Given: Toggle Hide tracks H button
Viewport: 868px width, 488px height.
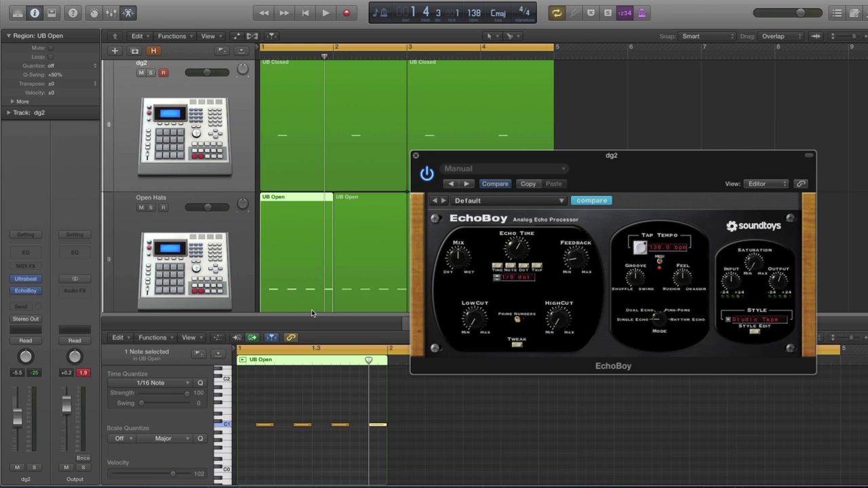Looking at the screenshot, I should tap(153, 51).
